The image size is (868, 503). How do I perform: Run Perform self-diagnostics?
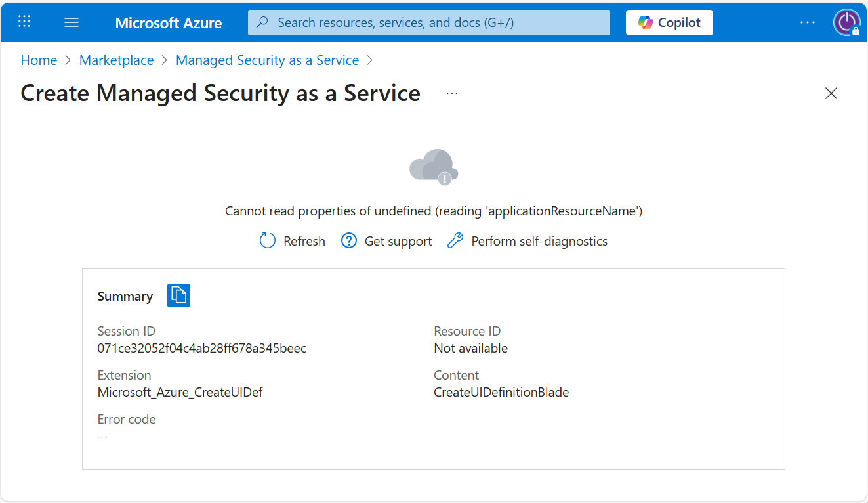(527, 241)
